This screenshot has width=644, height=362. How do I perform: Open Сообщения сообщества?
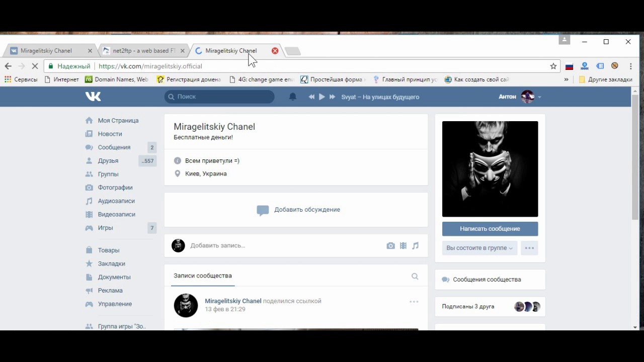pyautogui.click(x=487, y=280)
